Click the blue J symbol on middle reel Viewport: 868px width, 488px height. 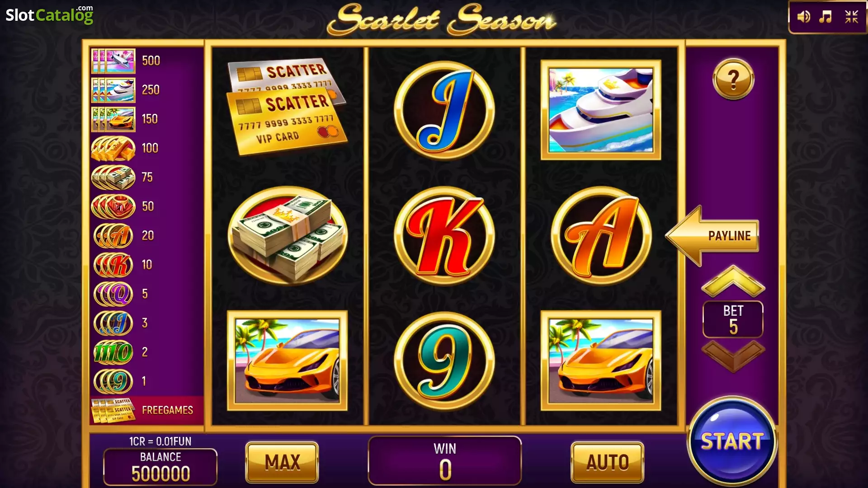click(444, 110)
